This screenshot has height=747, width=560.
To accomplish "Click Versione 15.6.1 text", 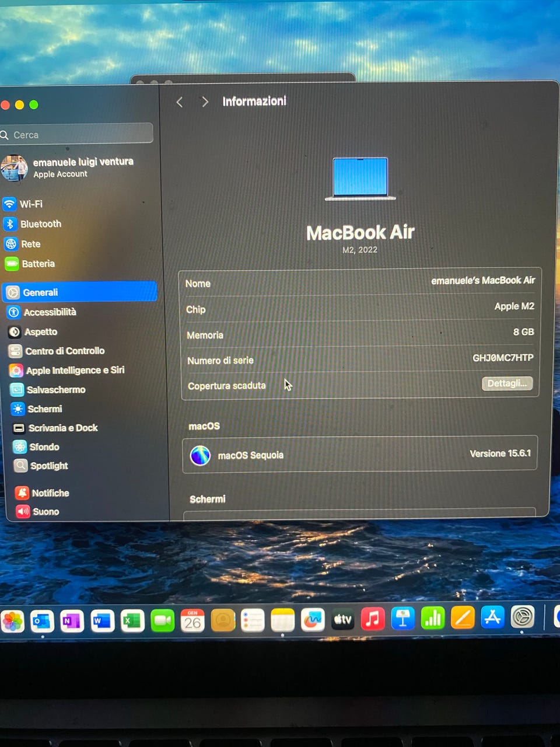I will point(501,453).
